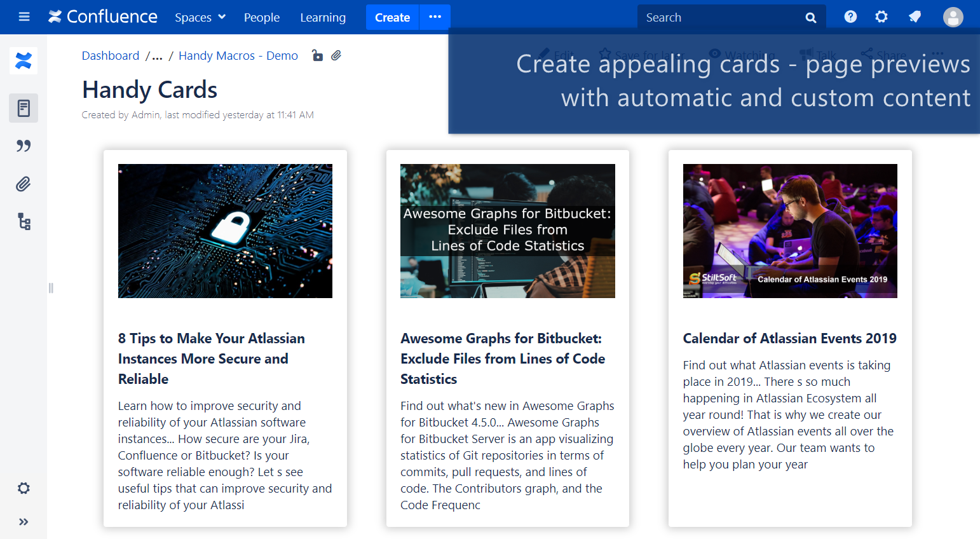Click the security tips card description text
This screenshot has width=980, height=539.
coord(225,455)
